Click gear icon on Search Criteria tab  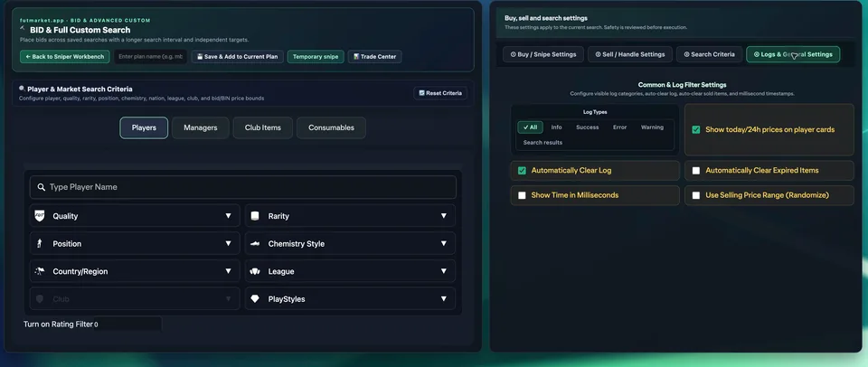pos(686,54)
